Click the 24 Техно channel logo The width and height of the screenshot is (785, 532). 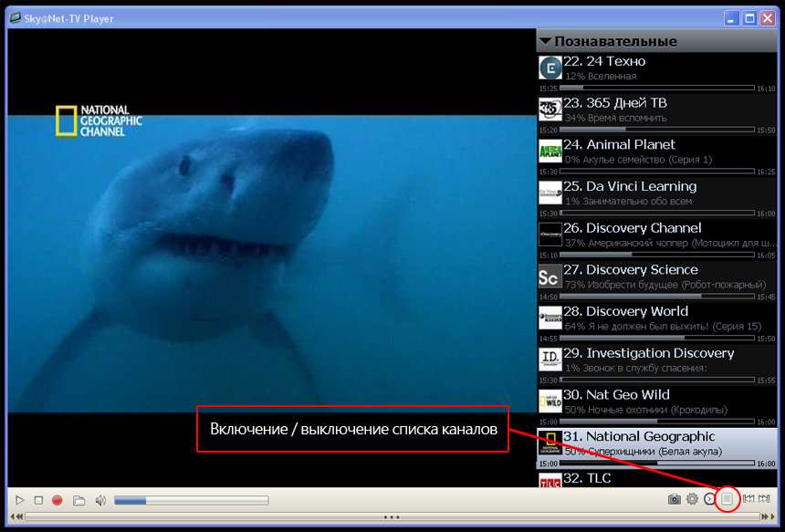(550, 68)
